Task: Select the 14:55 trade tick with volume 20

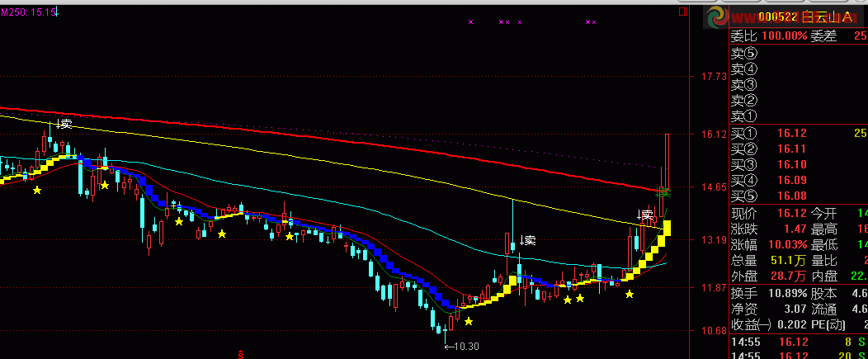Action: (x=799, y=355)
